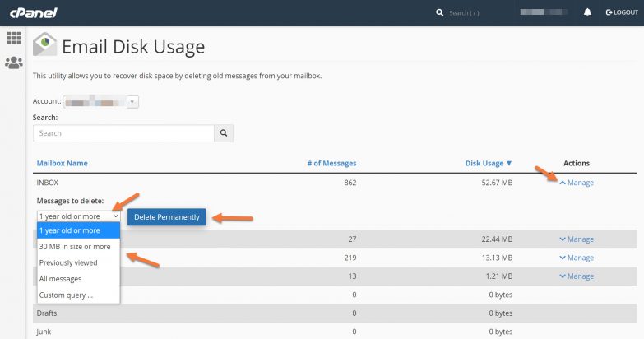This screenshot has width=644, height=339.
Task: Open the apps grid icon in sidebar
Action: pos(13,39)
